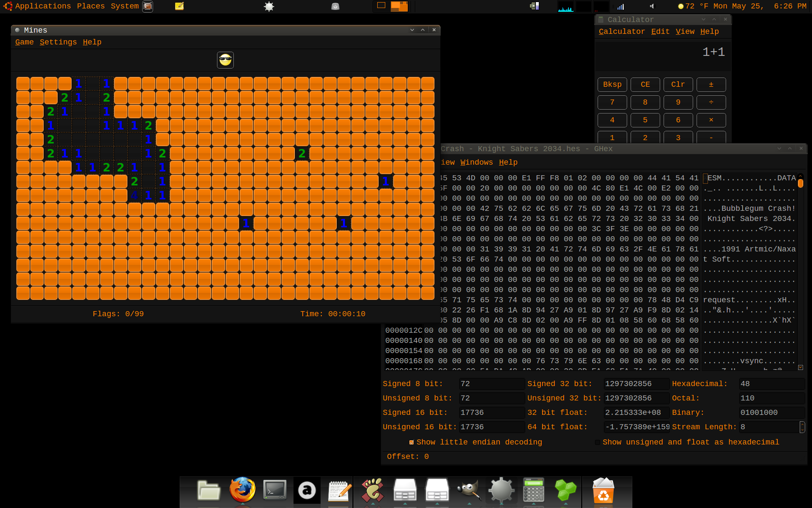Screen dimensions: 812x508
Task: Click the 7 key in Calculator
Action: 612,102
